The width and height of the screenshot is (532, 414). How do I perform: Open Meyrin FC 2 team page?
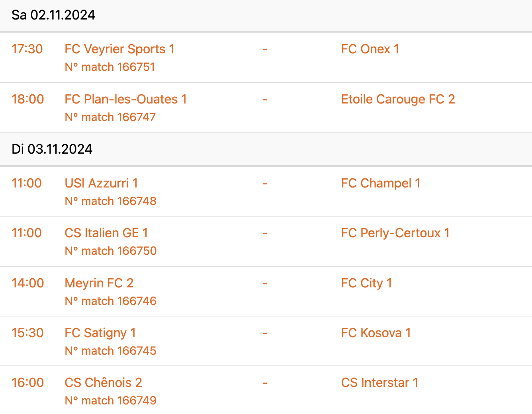[99, 283]
